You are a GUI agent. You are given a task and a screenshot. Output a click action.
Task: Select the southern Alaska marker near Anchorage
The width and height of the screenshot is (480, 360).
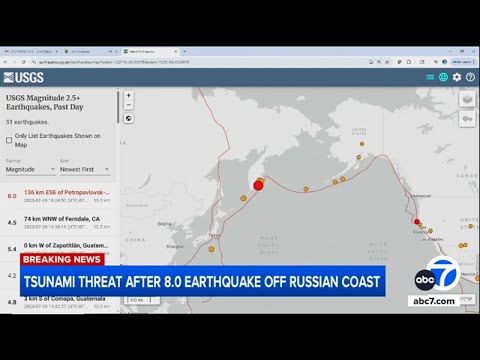click(x=359, y=157)
